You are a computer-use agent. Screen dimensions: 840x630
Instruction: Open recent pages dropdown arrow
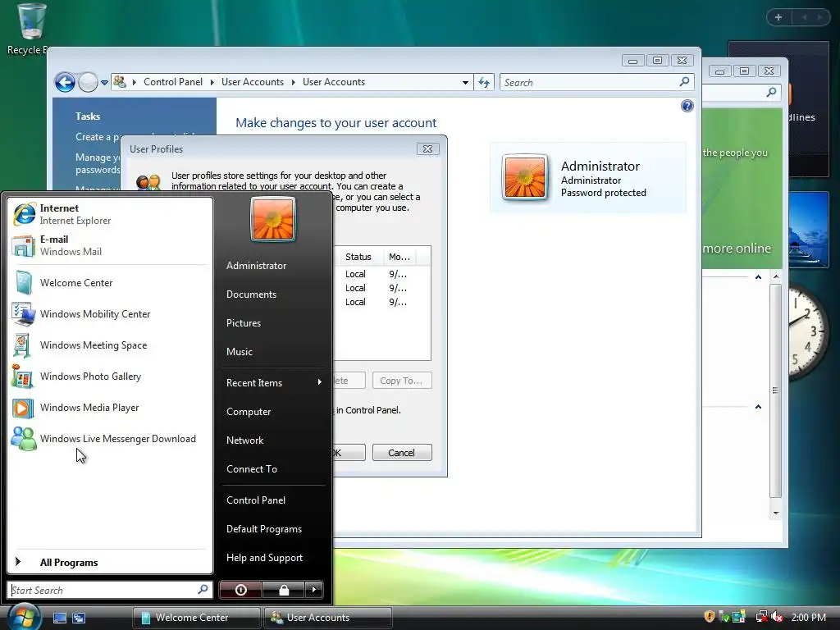[104, 83]
